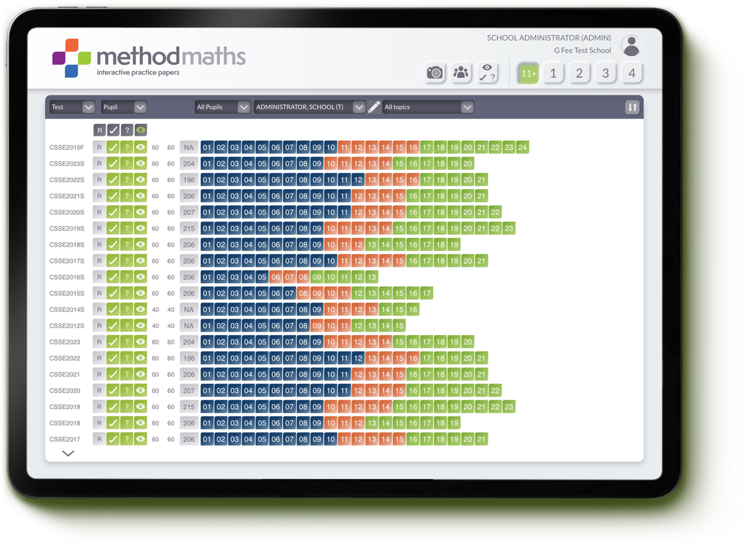Click the eye with check and question icon
The width and height of the screenshot is (745, 560).
487,73
